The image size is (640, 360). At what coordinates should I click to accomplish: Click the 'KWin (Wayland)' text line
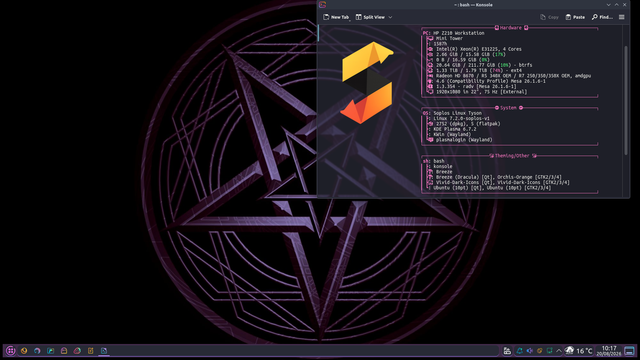coord(452,134)
